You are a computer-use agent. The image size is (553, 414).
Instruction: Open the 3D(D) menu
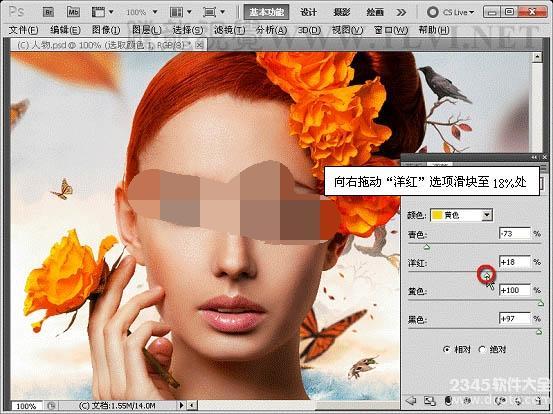(x=309, y=30)
